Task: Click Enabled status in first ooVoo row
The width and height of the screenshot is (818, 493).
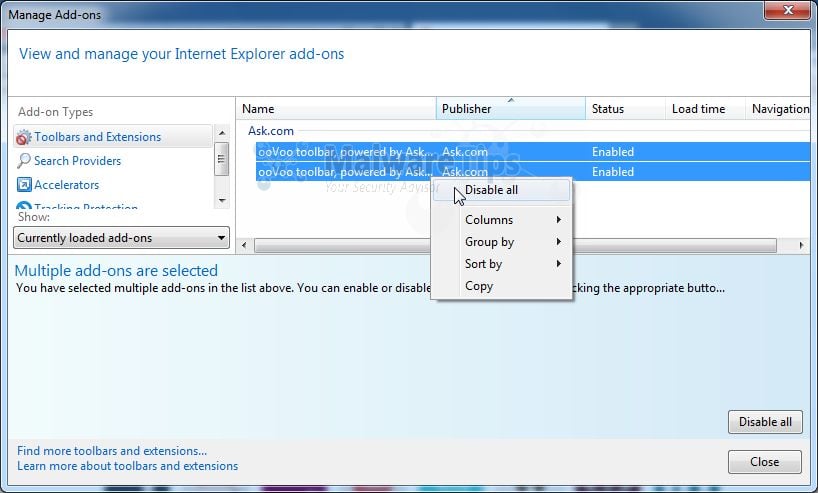Action: [x=613, y=152]
